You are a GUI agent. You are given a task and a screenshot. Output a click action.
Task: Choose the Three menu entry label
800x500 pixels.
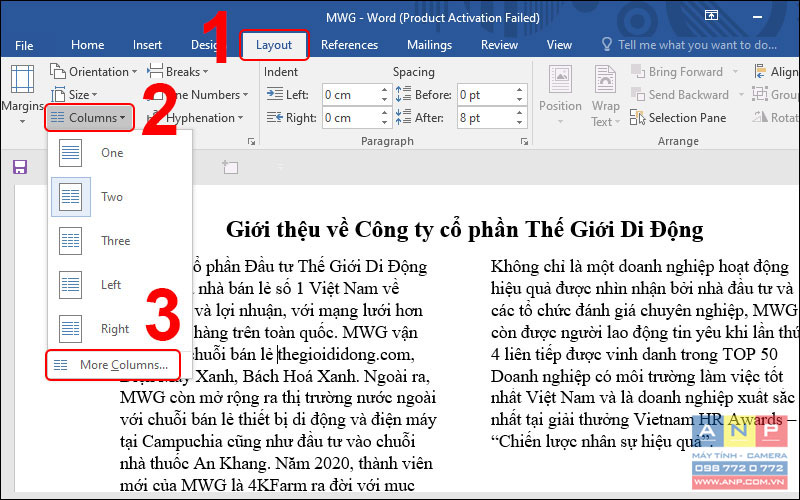[x=115, y=241]
